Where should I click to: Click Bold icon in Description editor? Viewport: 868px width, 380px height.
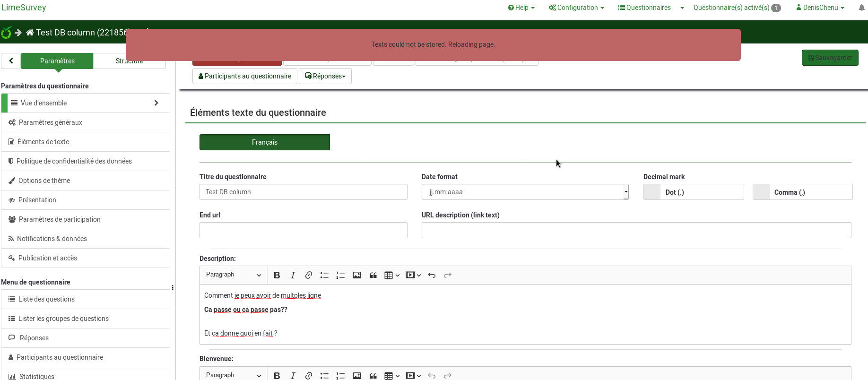pyautogui.click(x=277, y=275)
